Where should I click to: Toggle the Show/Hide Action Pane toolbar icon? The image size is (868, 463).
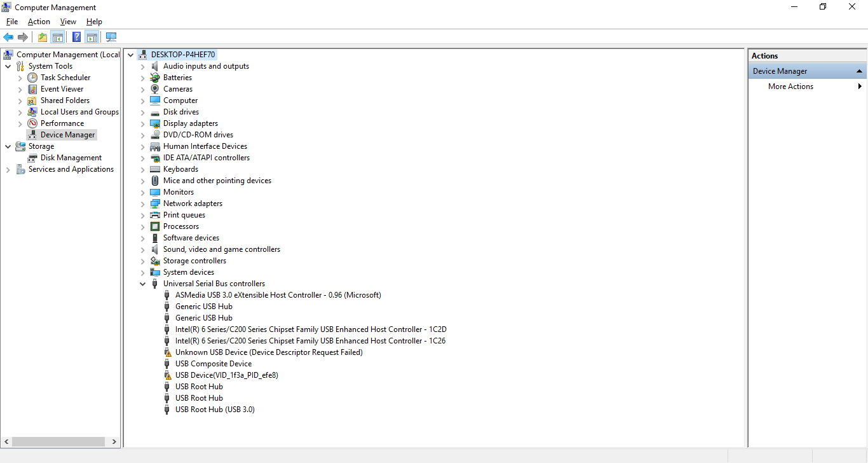coord(92,37)
